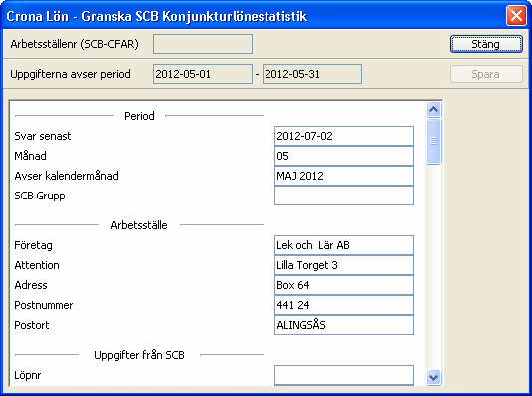
Task: Click the Attention label
Action: pyautogui.click(x=37, y=265)
